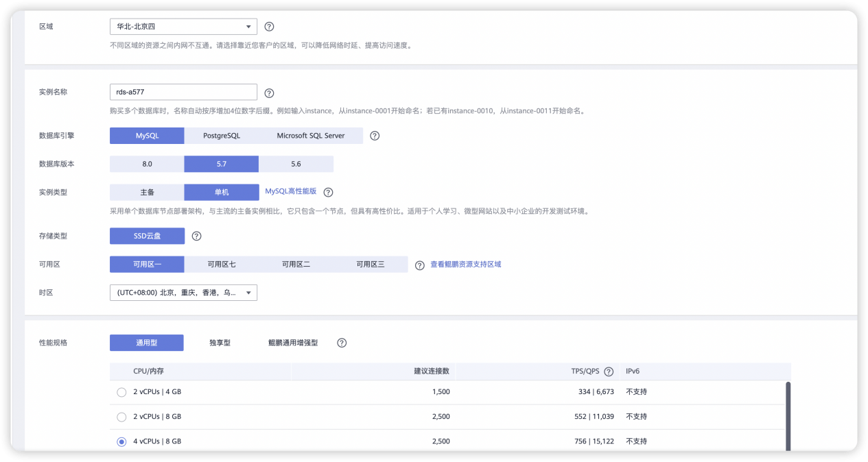Image resolution: width=868 pixels, height=462 pixels.
Task: Choose 可用区一 availability zone
Action: click(x=147, y=265)
